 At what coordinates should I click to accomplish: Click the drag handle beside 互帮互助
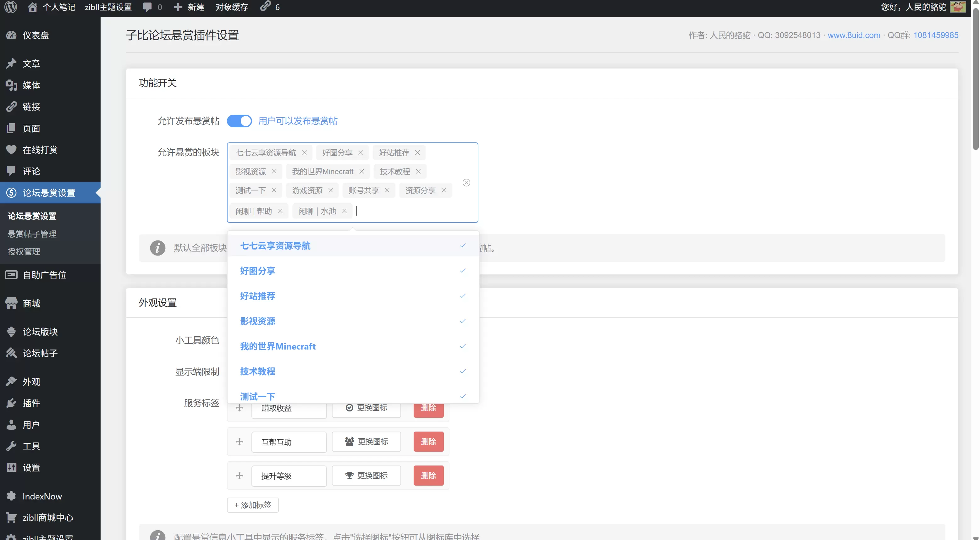[x=239, y=441]
